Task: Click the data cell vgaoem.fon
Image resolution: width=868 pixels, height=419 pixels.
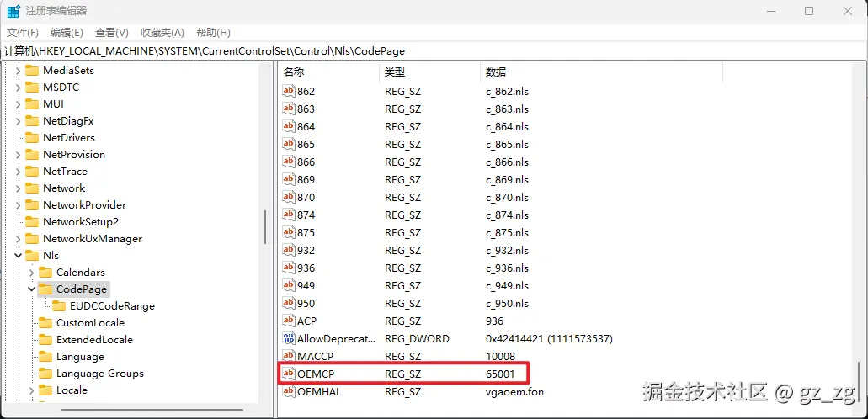Action: (514, 392)
